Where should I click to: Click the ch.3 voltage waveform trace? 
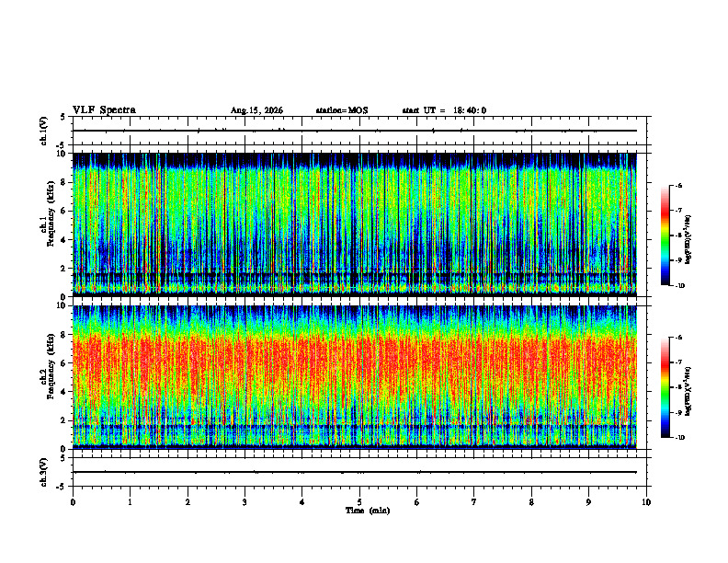(355, 472)
